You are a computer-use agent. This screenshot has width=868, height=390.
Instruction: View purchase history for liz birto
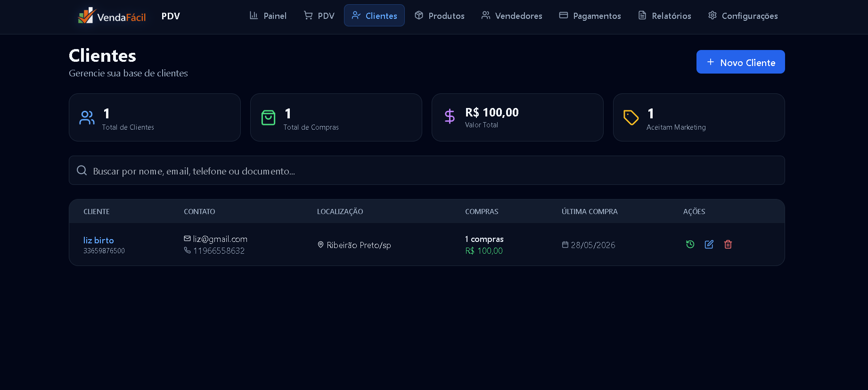tap(690, 244)
